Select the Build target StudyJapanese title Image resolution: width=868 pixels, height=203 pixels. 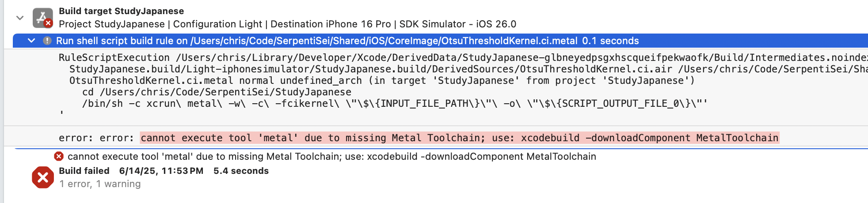[121, 11]
